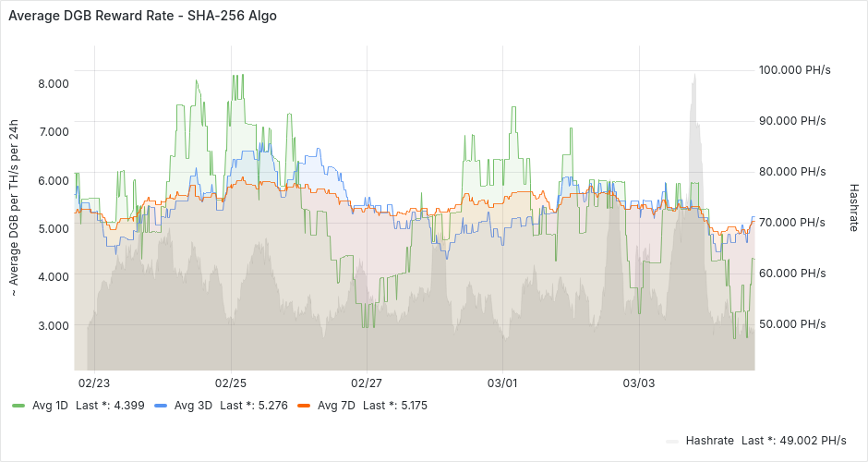The width and height of the screenshot is (868, 462).
Task: Open the panel title 'Average DGB Reward Rate' menu
Action: click(x=142, y=16)
